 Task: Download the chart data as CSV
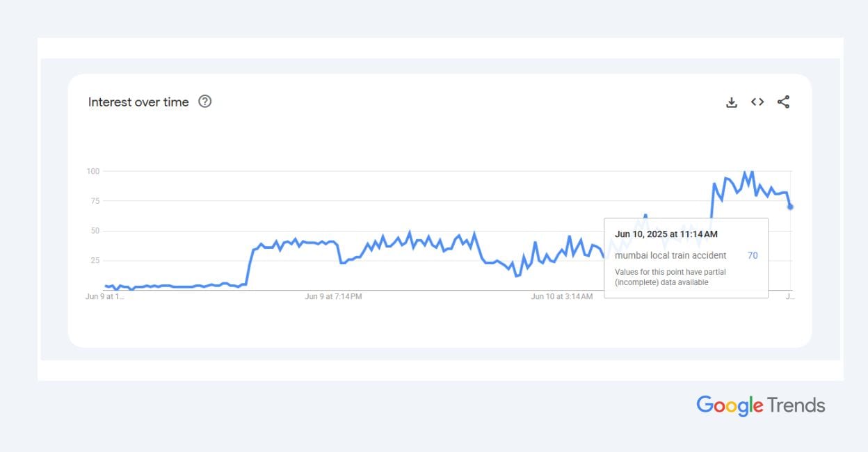[x=731, y=102]
